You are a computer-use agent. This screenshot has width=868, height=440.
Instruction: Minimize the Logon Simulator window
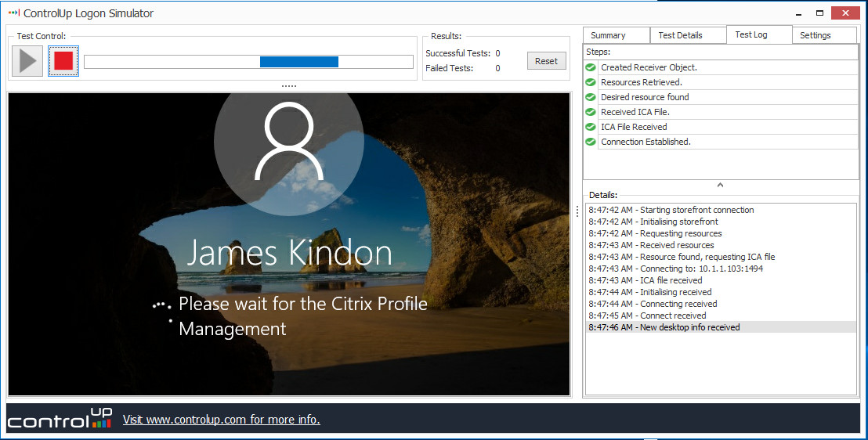pyautogui.click(x=799, y=13)
